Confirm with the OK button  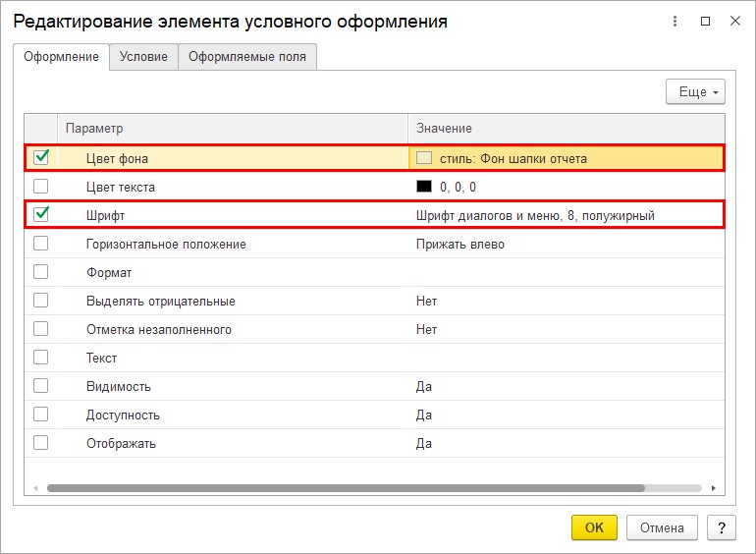[594, 527]
